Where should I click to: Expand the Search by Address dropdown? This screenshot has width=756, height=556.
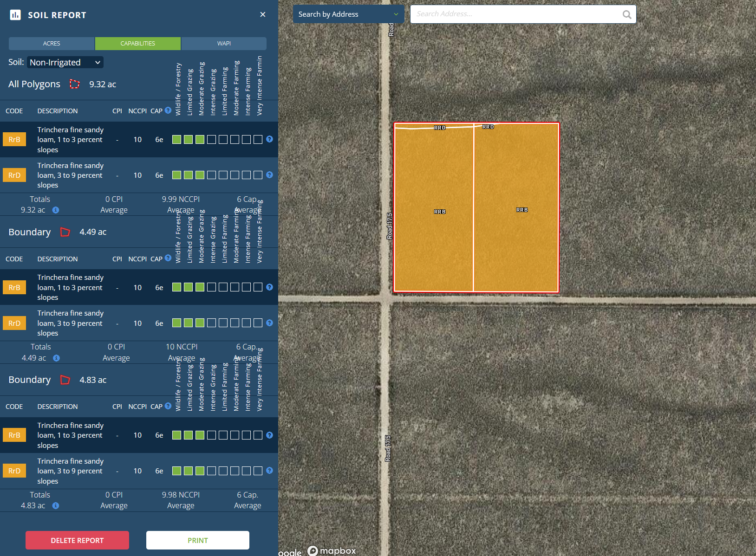pyautogui.click(x=348, y=14)
